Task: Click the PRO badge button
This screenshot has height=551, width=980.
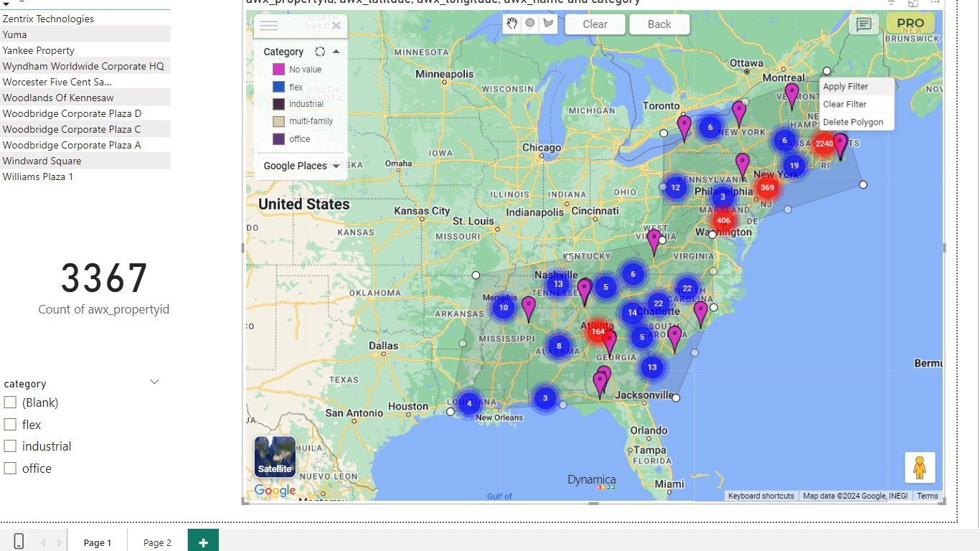Action: point(910,24)
